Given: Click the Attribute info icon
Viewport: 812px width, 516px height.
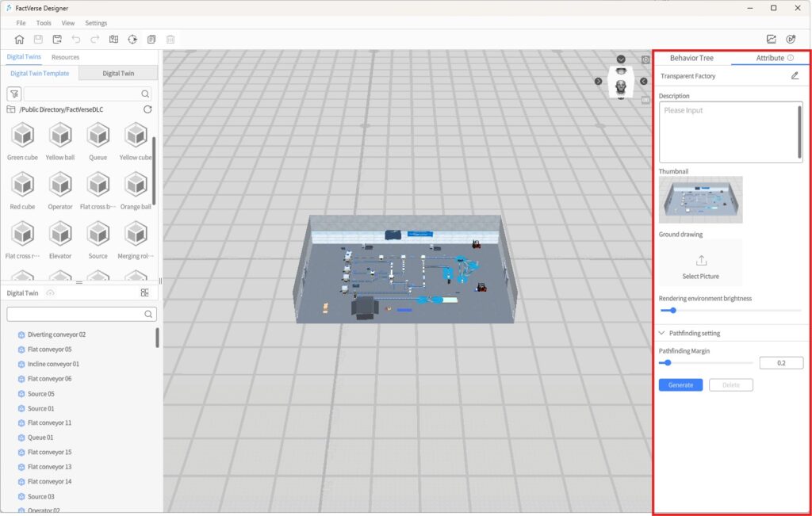Looking at the screenshot, I should click(x=791, y=58).
